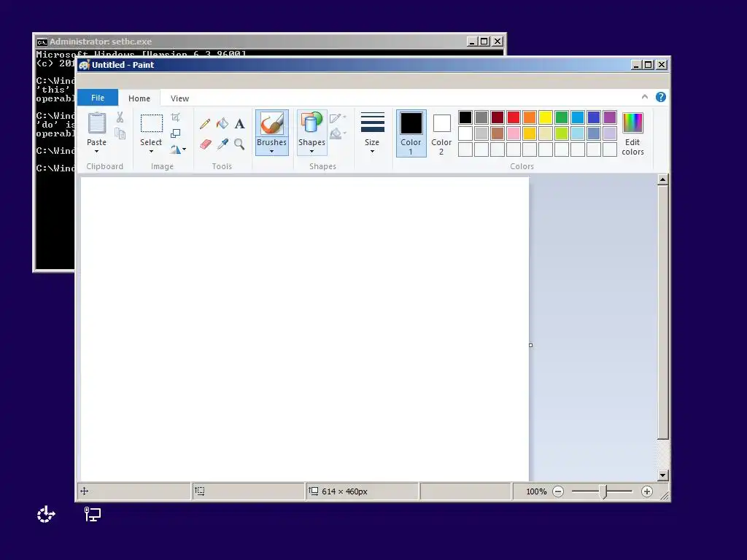
Task: Click the Crop icon
Action: point(175,117)
